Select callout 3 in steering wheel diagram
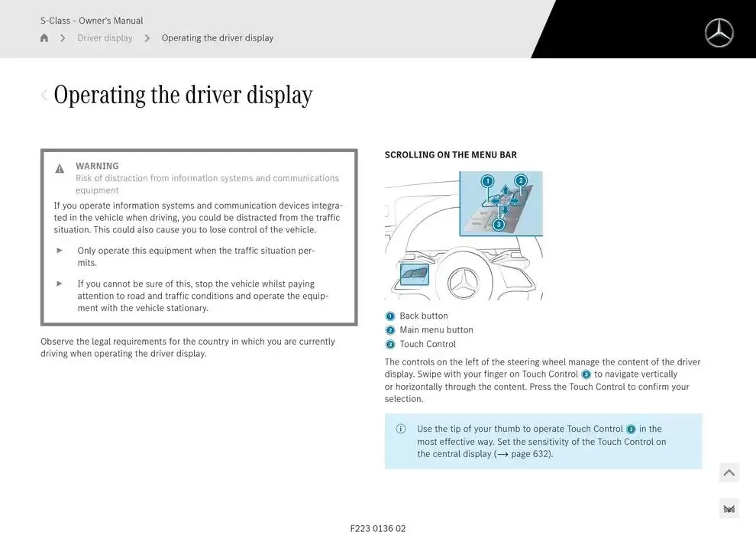 click(499, 225)
